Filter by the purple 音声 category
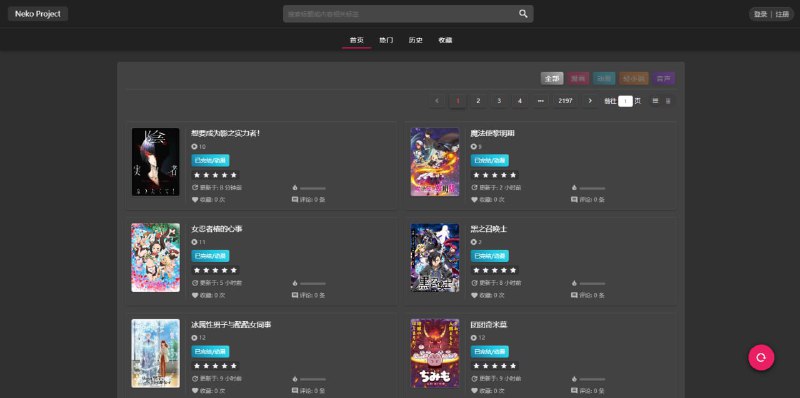 tap(663, 79)
